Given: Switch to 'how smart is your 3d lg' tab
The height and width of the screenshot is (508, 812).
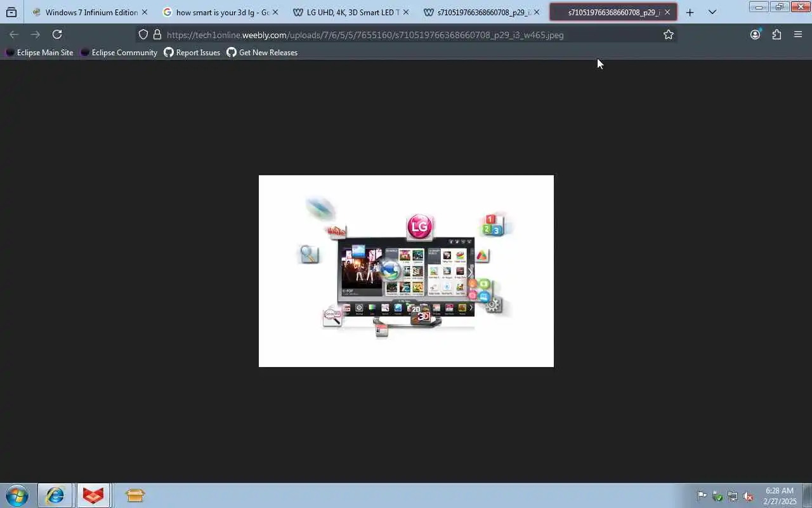Looking at the screenshot, I should 222,12.
